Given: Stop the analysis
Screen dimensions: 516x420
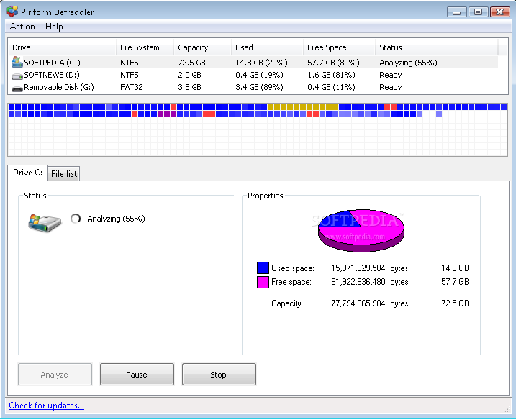Looking at the screenshot, I should pos(219,374).
